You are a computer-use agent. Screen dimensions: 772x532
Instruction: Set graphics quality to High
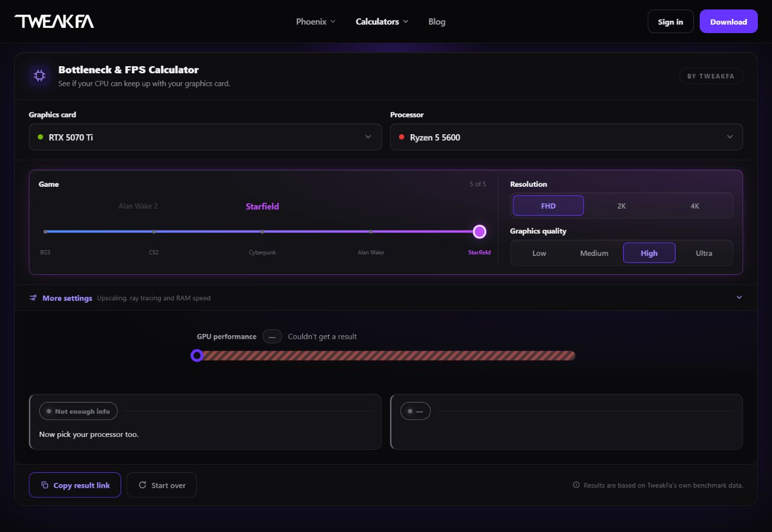coord(649,253)
